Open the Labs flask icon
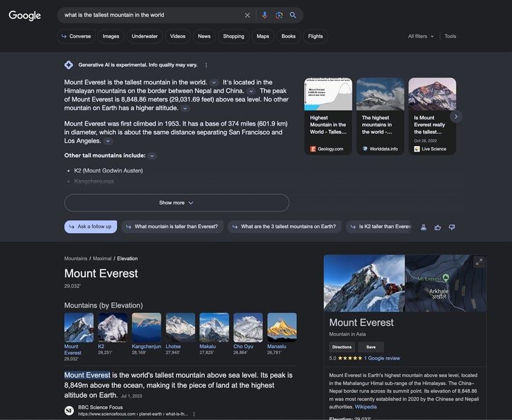The width and height of the screenshot is (512, 420). 424,227
